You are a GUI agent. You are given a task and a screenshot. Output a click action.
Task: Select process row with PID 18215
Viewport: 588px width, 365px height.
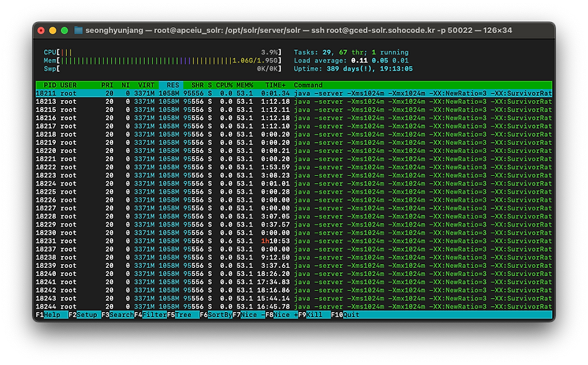(293, 110)
